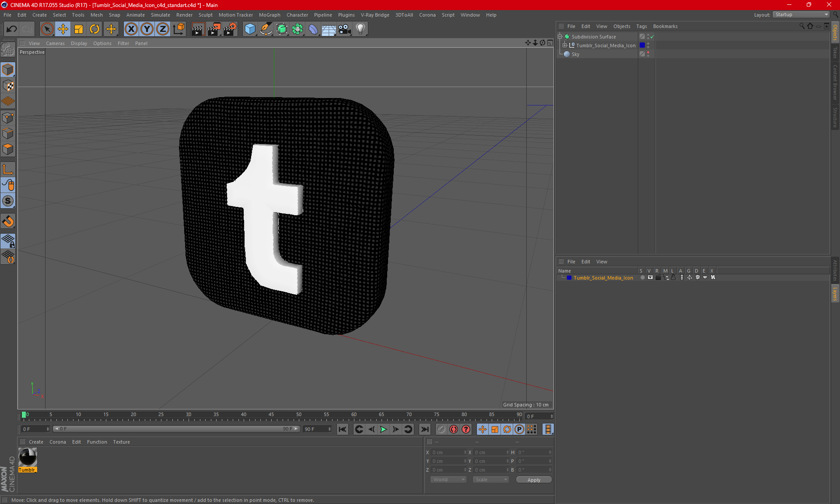Click frame 45 on the timeline ruler
The height and width of the screenshot is (504, 840).
click(271, 416)
